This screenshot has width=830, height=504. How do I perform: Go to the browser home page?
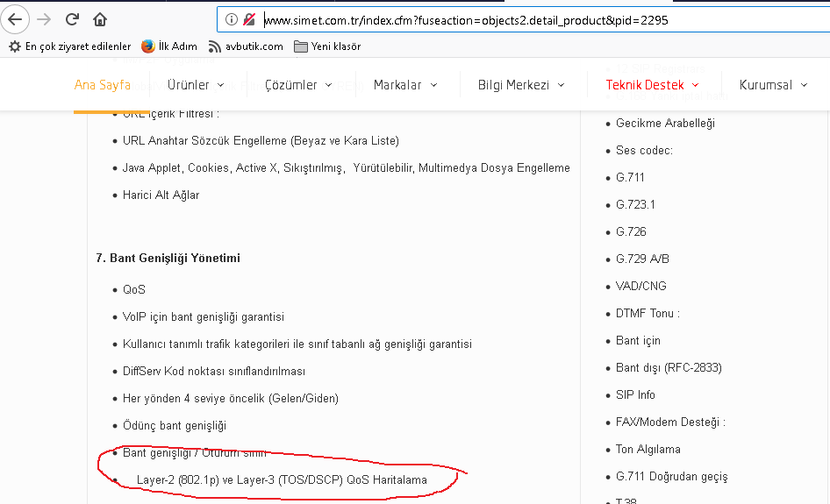(x=100, y=19)
